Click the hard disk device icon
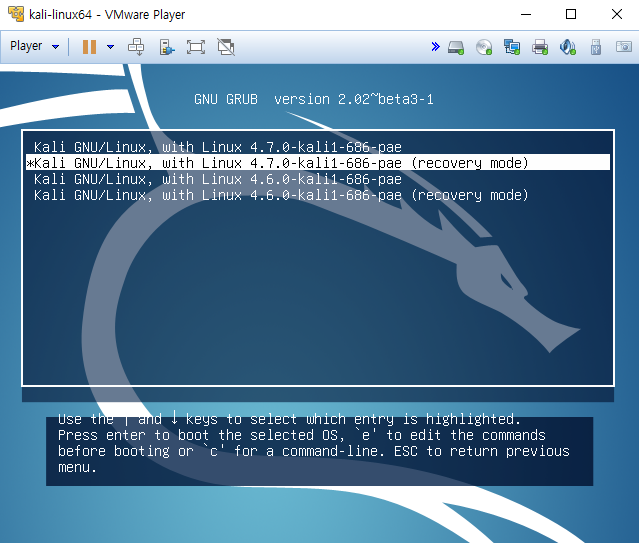The height and width of the screenshot is (543, 639). pyautogui.click(x=456, y=47)
